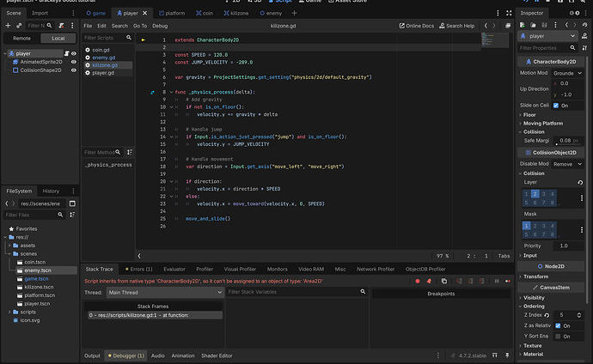Open the Debug menu in script editor
Screen dimensions: 593x364
160,26
